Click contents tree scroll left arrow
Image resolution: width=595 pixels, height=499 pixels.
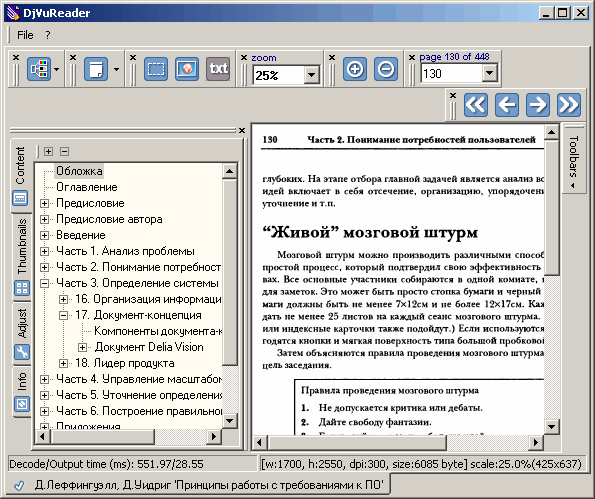click(x=42, y=436)
